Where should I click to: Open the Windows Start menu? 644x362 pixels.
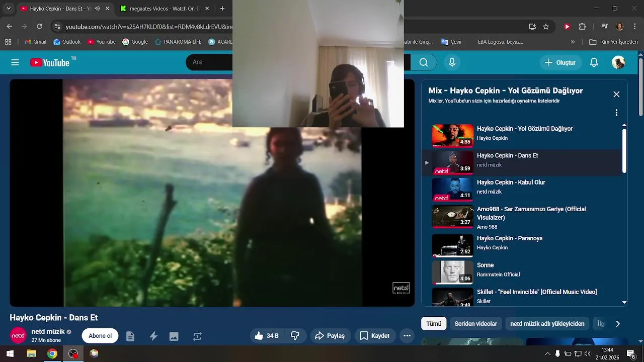pos(10,353)
